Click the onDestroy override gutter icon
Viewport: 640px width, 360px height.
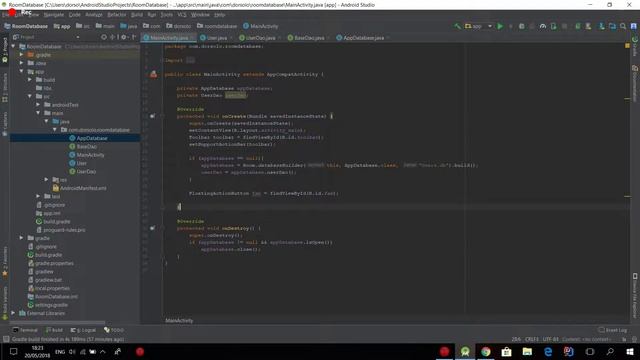tap(152, 228)
